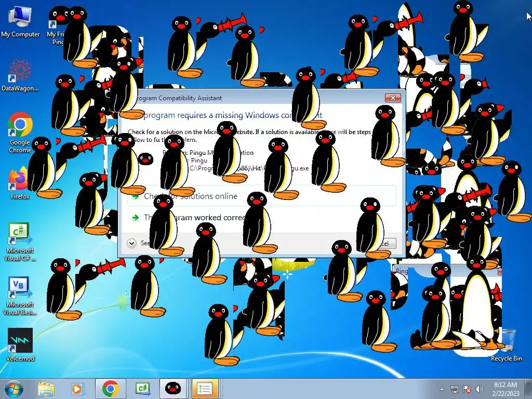The width and height of the screenshot is (532, 399).
Task: Switch to the Pingu program in the taskbar
Action: 173,389
